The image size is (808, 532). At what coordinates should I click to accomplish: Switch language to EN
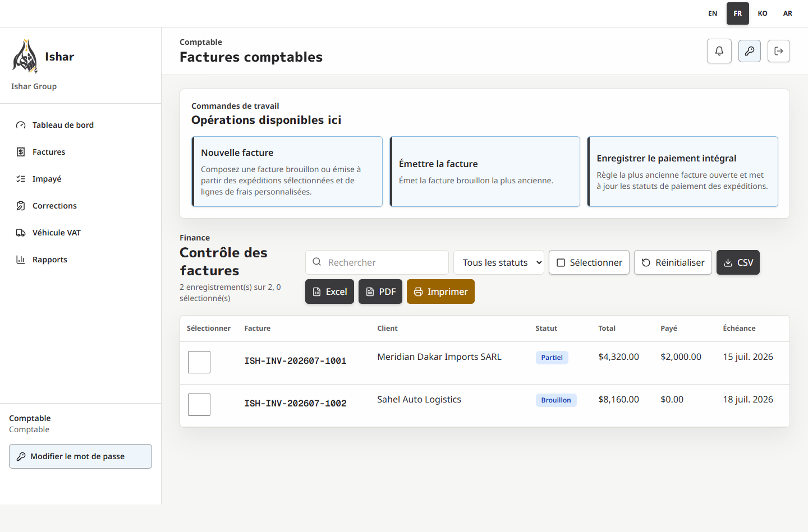[x=713, y=13]
